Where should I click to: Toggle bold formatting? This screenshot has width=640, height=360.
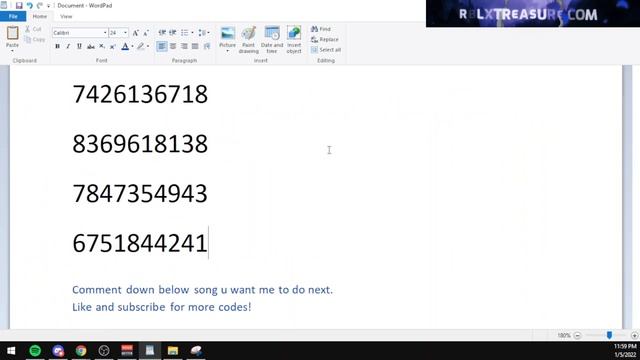point(57,47)
